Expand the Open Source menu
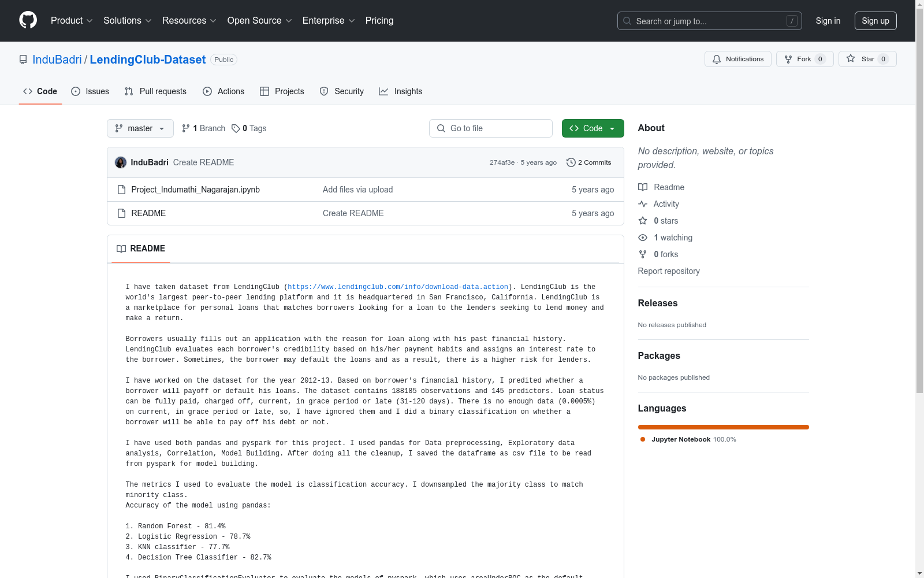The width and height of the screenshot is (924, 578). [x=260, y=20]
